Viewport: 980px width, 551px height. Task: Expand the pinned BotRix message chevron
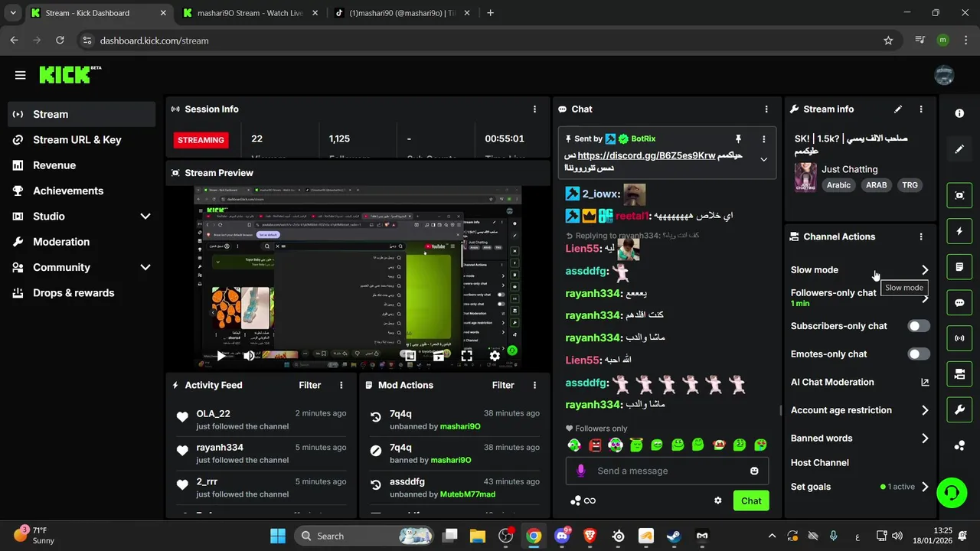pos(763,159)
